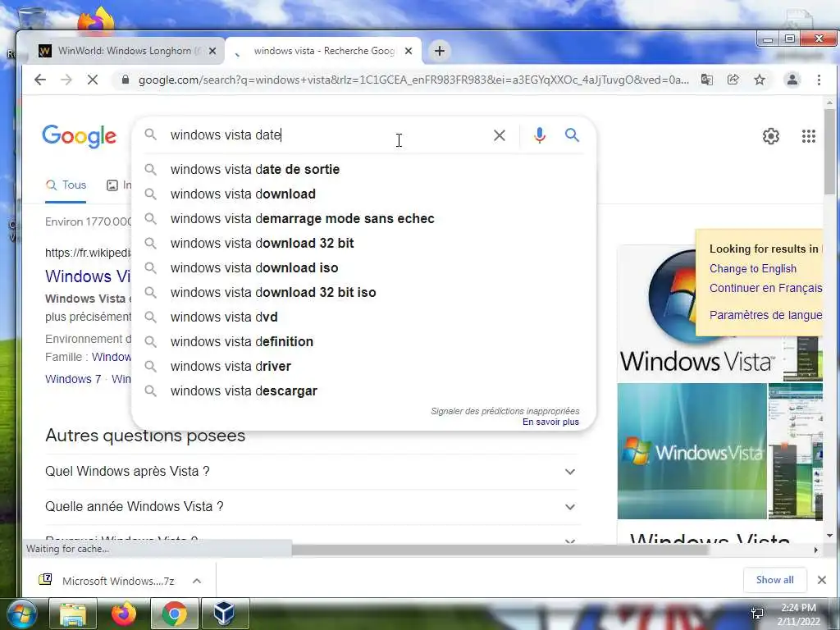Close the downloads bar

coord(822,580)
